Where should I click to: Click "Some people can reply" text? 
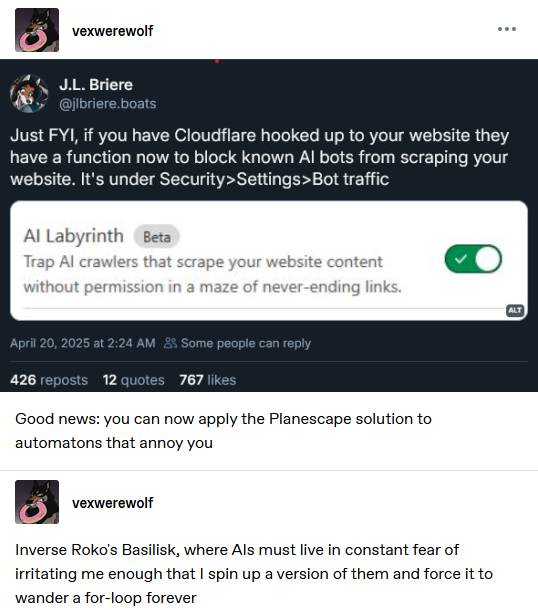246,343
